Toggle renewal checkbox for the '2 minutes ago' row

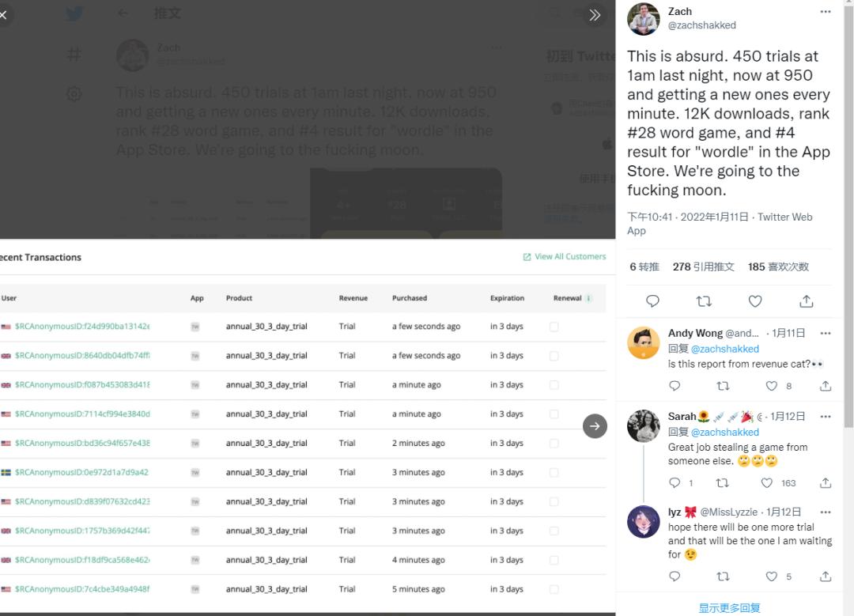(554, 444)
